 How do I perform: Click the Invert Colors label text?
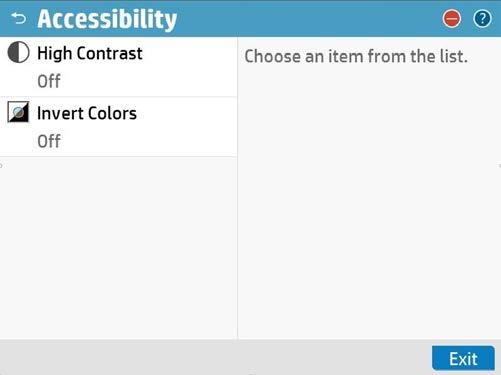87,113
